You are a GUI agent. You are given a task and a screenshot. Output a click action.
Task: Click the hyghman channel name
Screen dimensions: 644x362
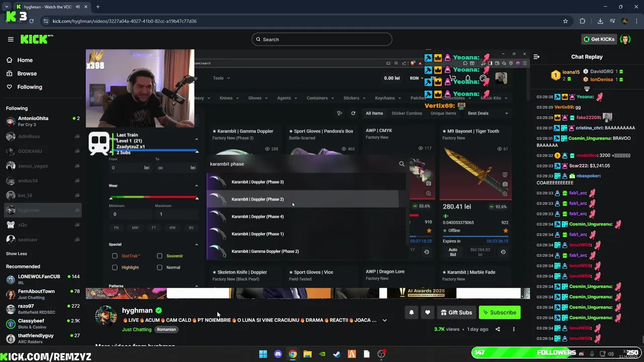[137, 311]
